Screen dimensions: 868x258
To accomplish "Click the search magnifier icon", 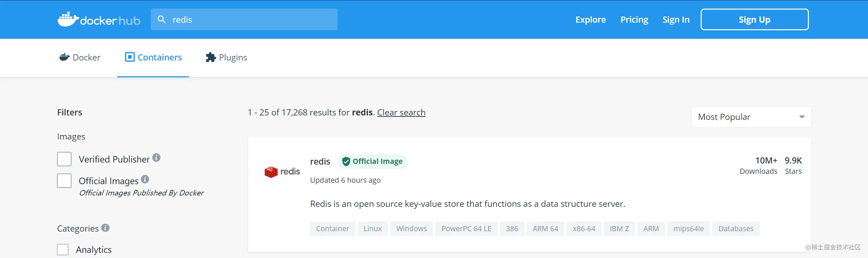I will 162,19.
